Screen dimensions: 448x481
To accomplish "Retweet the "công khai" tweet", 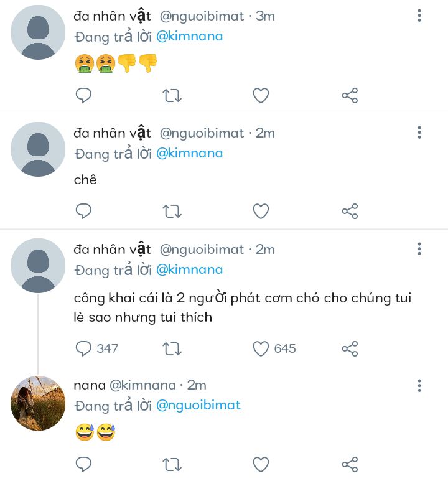I will [172, 348].
